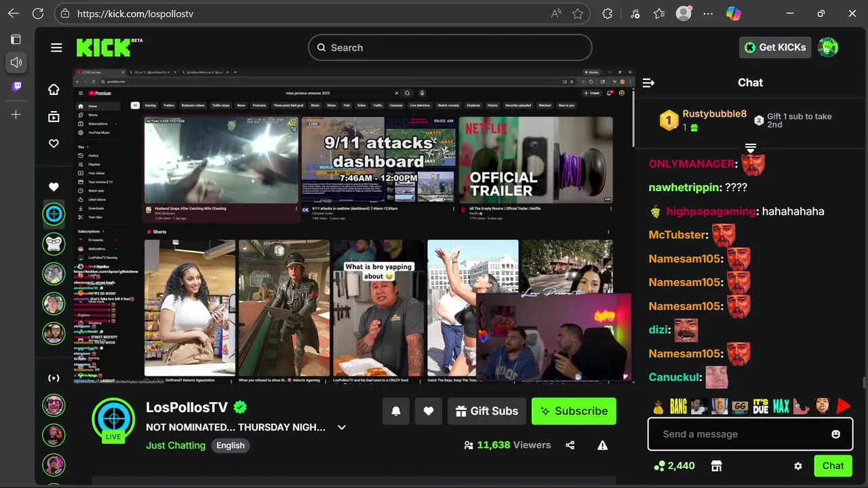The height and width of the screenshot is (488, 868).
Task: Open Following heart outline in sidebar
Action: (x=54, y=144)
